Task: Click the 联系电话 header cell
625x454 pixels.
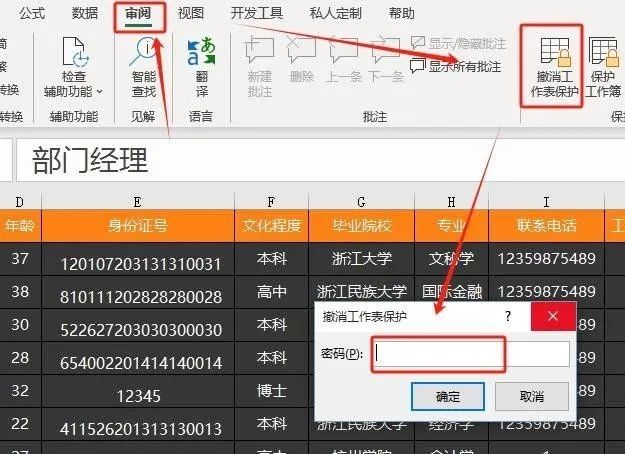Action: click(546, 226)
